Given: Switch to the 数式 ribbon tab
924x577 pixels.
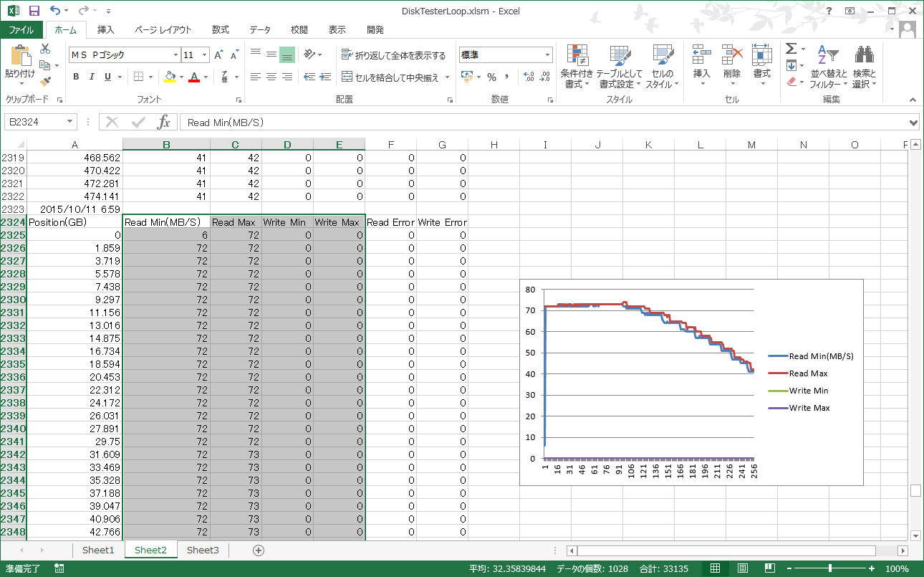Looking at the screenshot, I should coord(221,29).
